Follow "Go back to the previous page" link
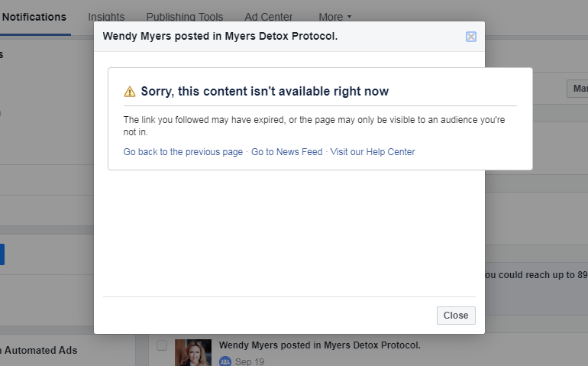The image size is (588, 366). point(183,152)
